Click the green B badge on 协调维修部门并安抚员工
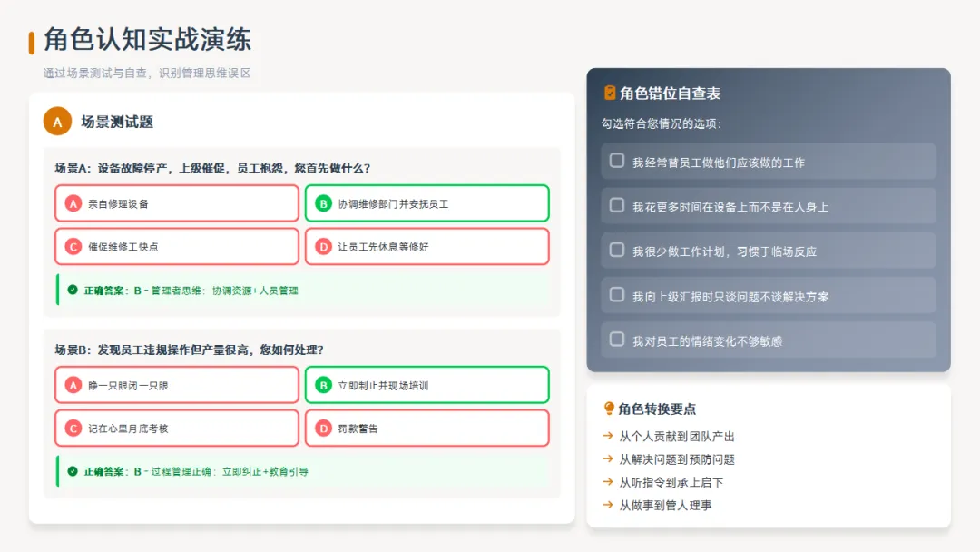 (x=323, y=203)
